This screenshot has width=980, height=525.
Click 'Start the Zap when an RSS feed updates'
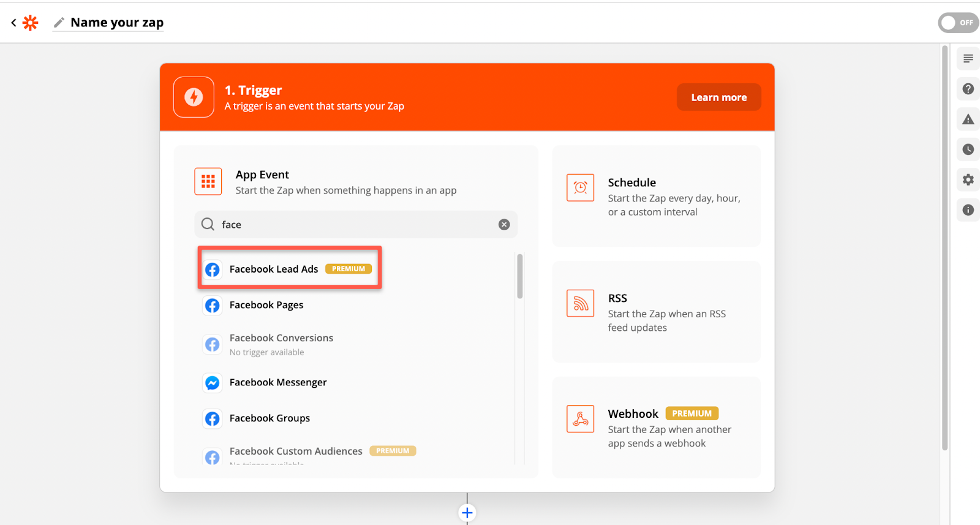(667, 321)
